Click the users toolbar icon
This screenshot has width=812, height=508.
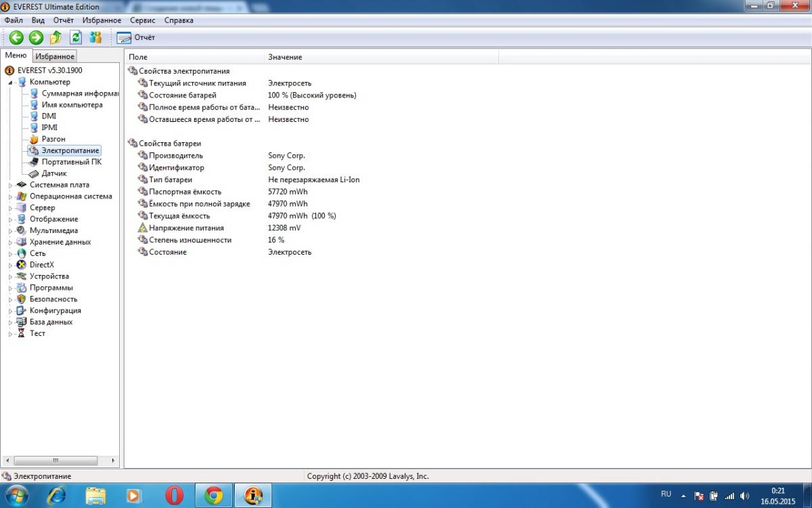click(95, 38)
